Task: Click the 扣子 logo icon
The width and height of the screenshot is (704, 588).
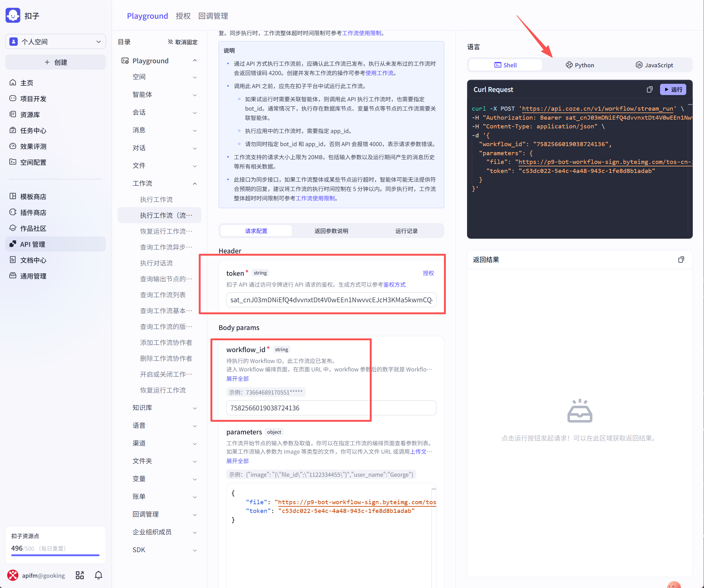Action: point(13,16)
